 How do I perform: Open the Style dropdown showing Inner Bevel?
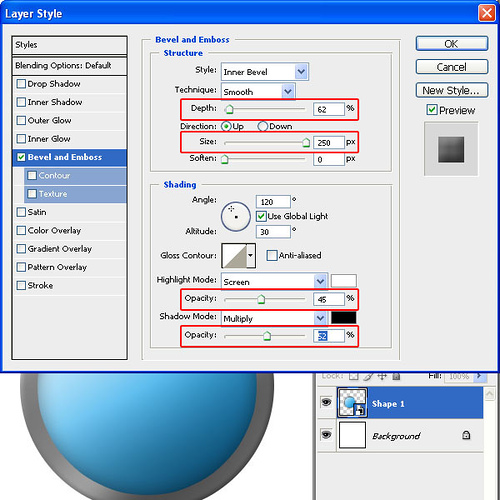click(265, 72)
